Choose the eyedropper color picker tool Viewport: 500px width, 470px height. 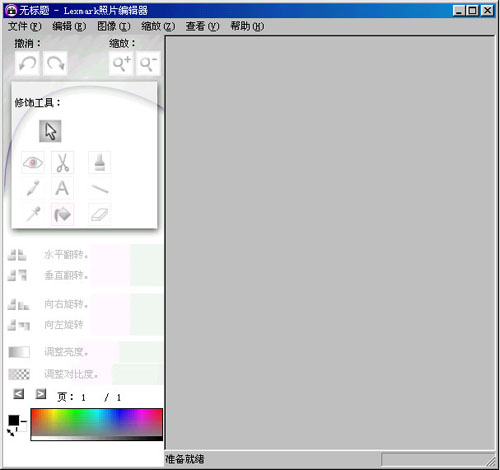coord(33,214)
